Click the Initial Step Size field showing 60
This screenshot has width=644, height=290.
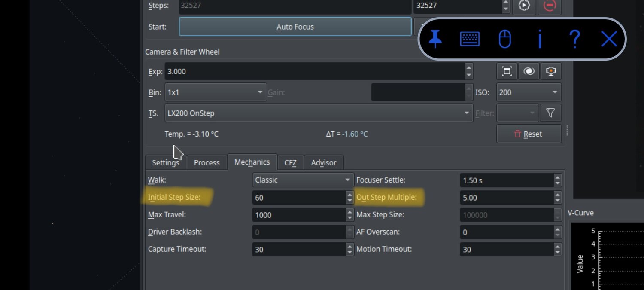299,198
